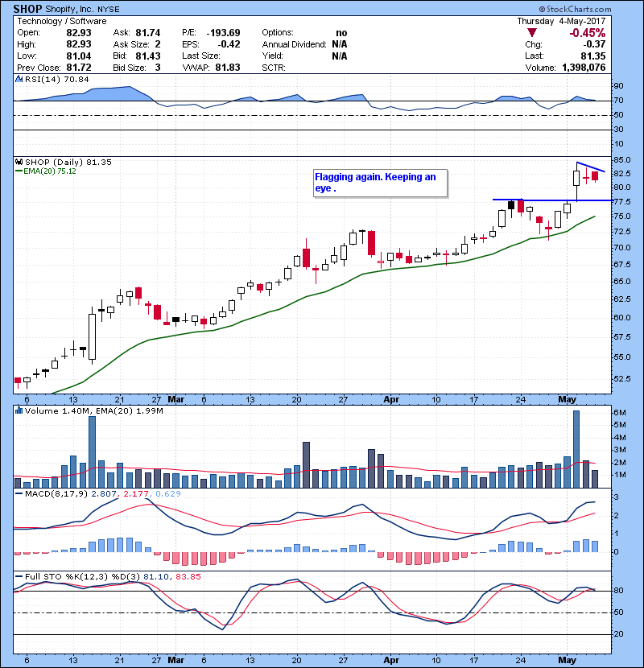Select the MACD histogram value 0.629
Image resolution: width=644 pixels, height=668 pixels.
(168, 494)
